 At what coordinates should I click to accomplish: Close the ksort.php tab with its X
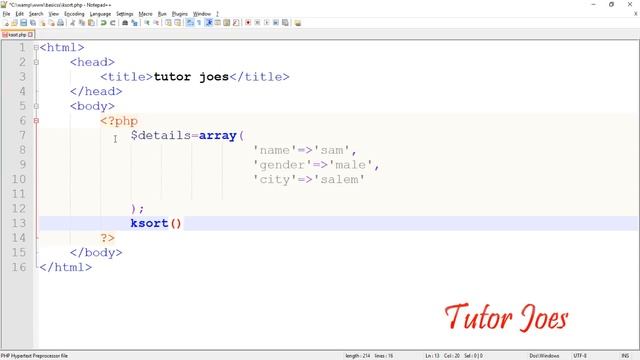(x=31, y=35)
